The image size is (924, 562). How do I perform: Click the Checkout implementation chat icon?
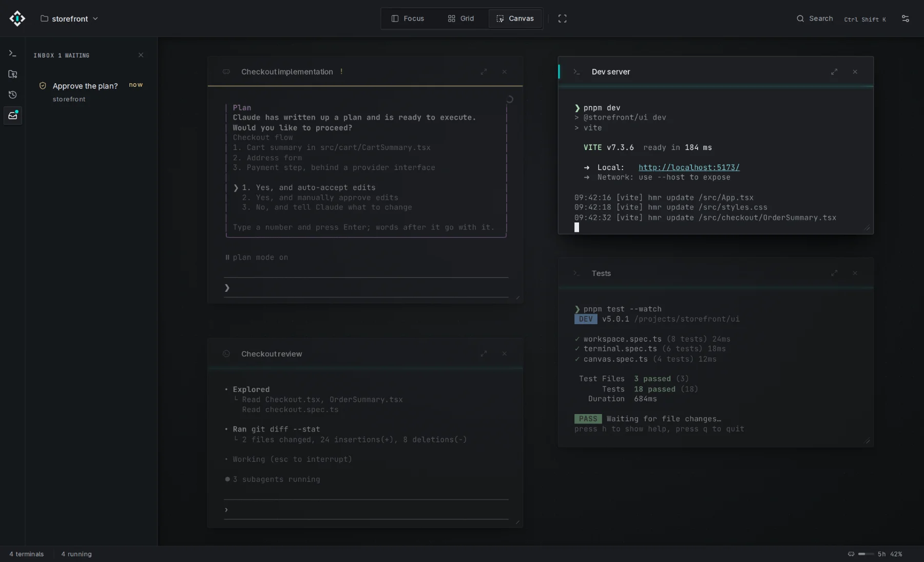pos(226,72)
